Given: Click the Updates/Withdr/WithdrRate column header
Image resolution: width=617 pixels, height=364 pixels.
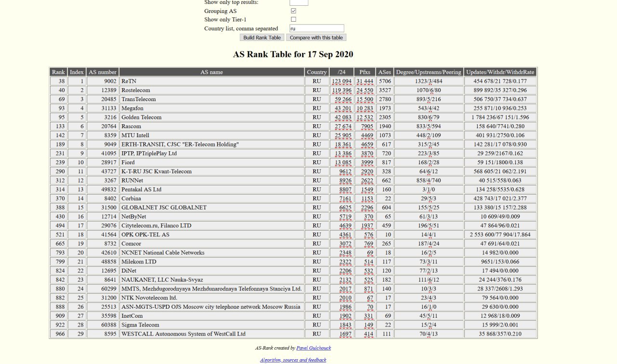Looking at the screenshot, I should [500, 72].
